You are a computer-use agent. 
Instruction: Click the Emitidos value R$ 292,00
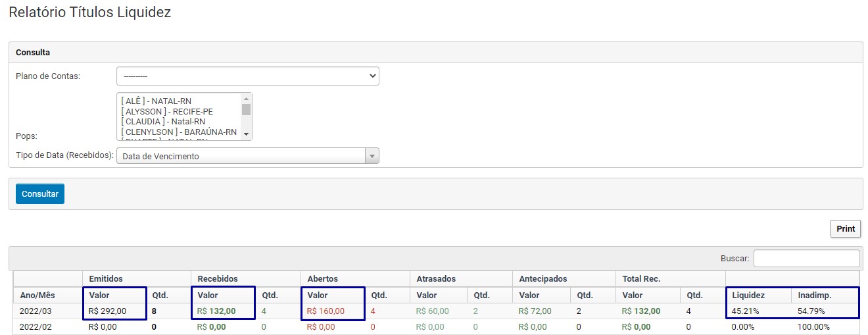108,311
